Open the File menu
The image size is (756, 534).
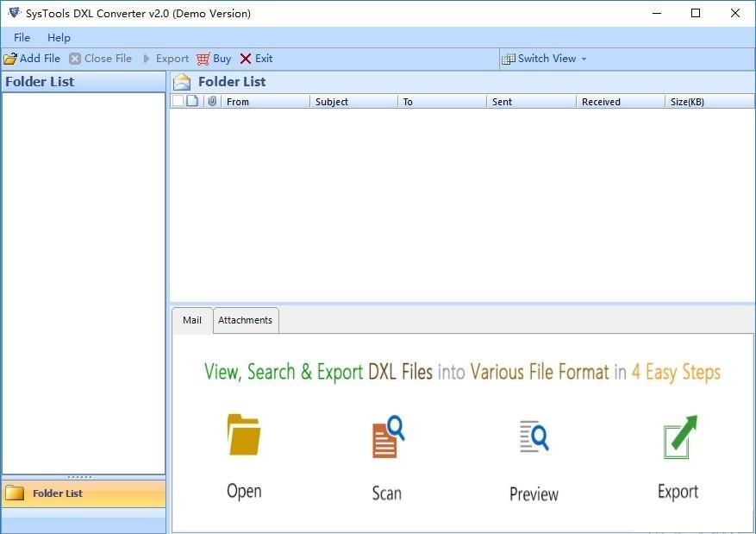tap(22, 37)
